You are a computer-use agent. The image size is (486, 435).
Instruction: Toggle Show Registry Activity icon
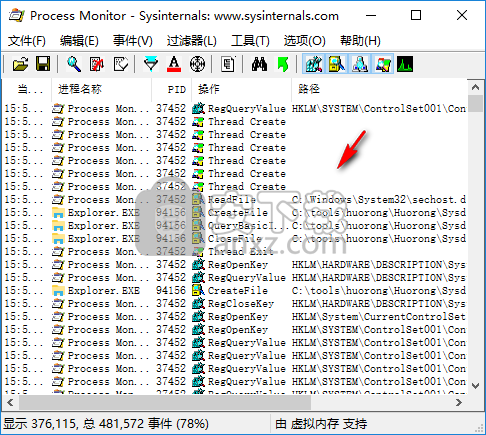314,64
